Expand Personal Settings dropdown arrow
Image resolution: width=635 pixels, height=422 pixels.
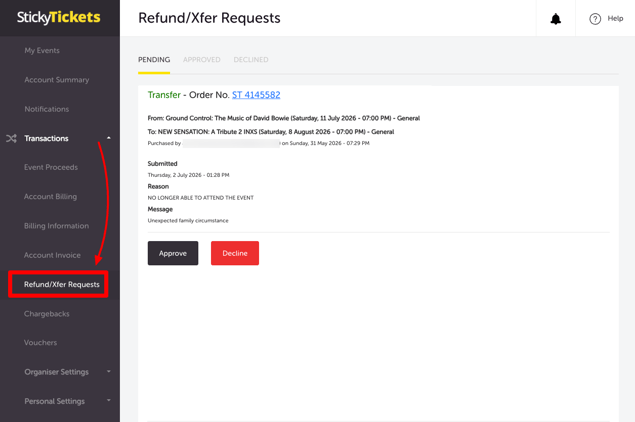(x=109, y=401)
